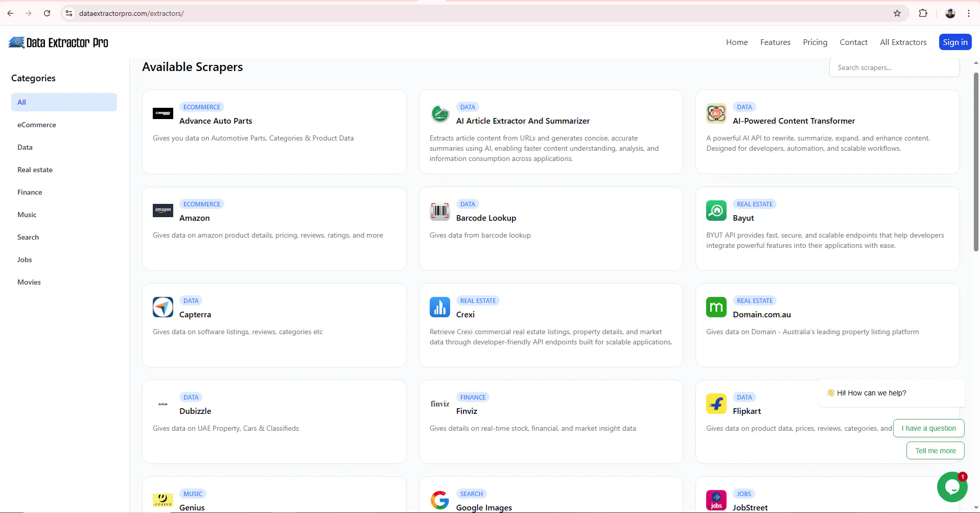Click the Sign in button
This screenshot has height=513, width=980.
(955, 42)
